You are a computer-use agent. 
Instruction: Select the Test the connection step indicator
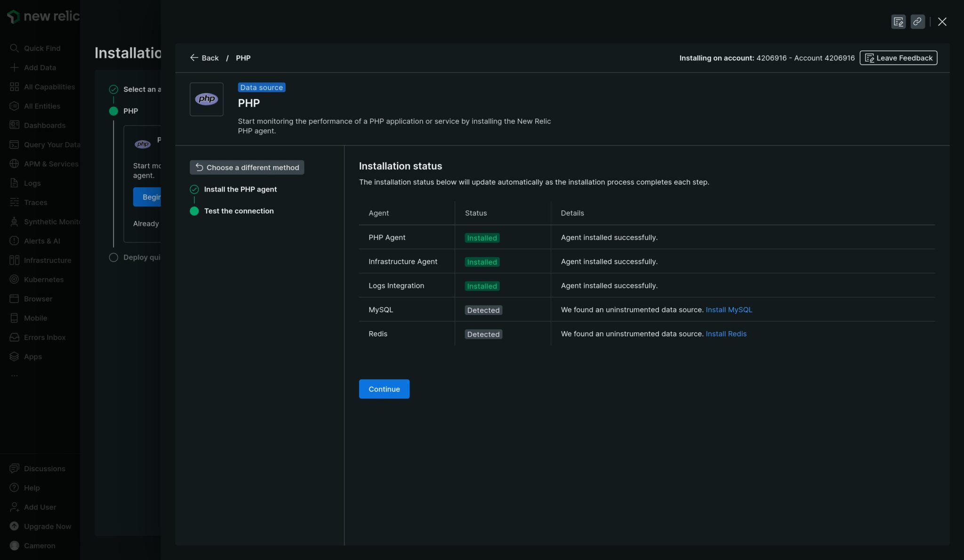point(194,211)
